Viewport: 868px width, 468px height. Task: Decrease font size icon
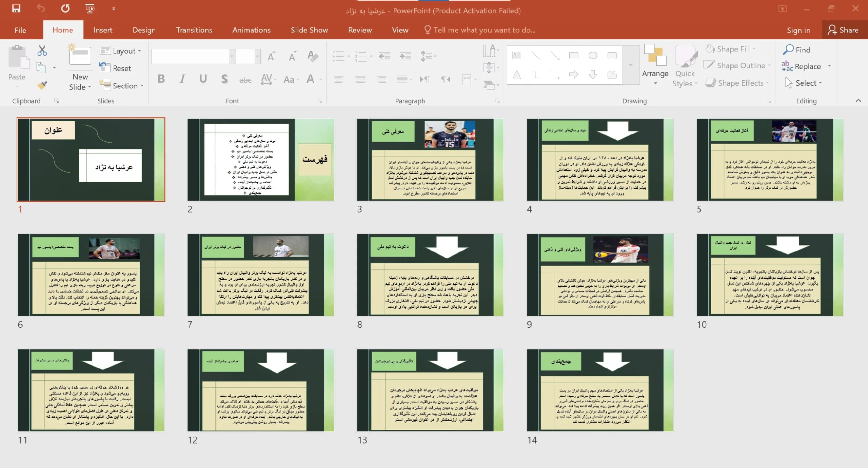coord(292,56)
